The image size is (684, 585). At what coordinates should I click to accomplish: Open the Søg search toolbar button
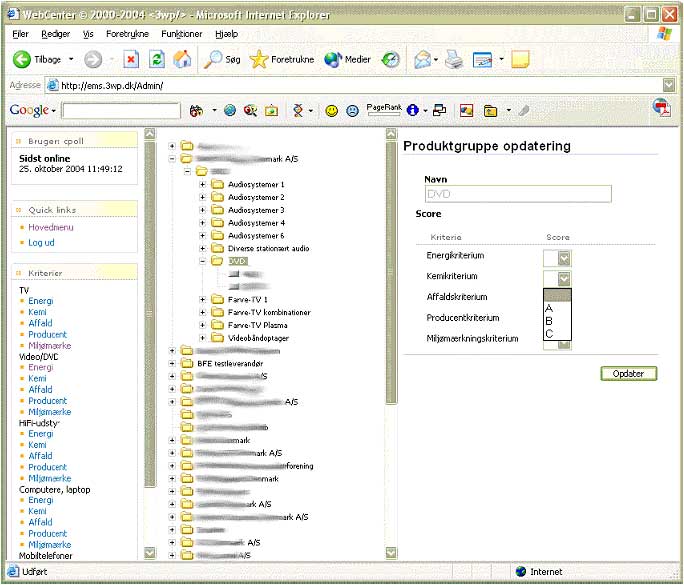pyautogui.click(x=222, y=59)
